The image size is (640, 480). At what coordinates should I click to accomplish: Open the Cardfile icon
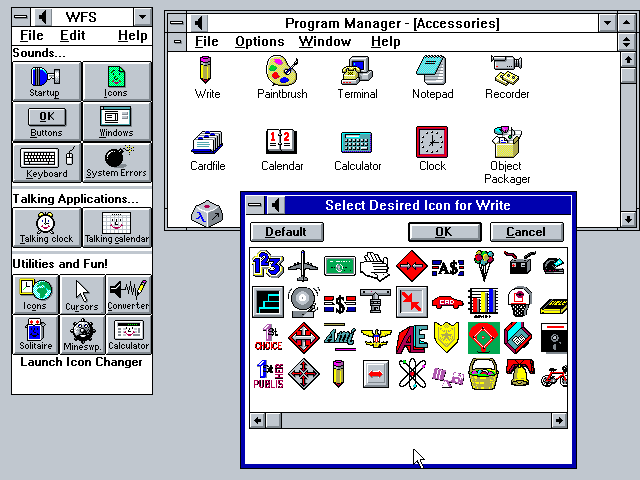207,142
